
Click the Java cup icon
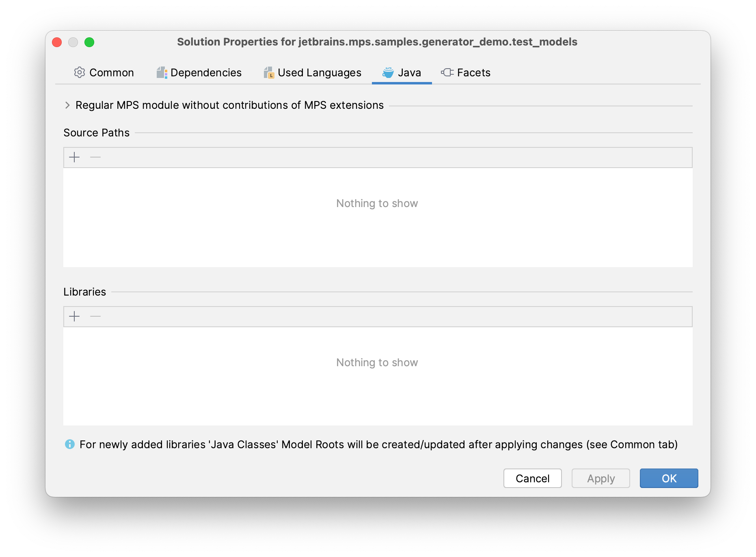coord(388,72)
